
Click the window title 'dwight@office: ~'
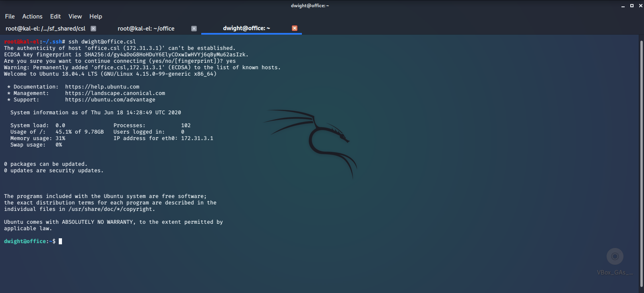(310, 6)
